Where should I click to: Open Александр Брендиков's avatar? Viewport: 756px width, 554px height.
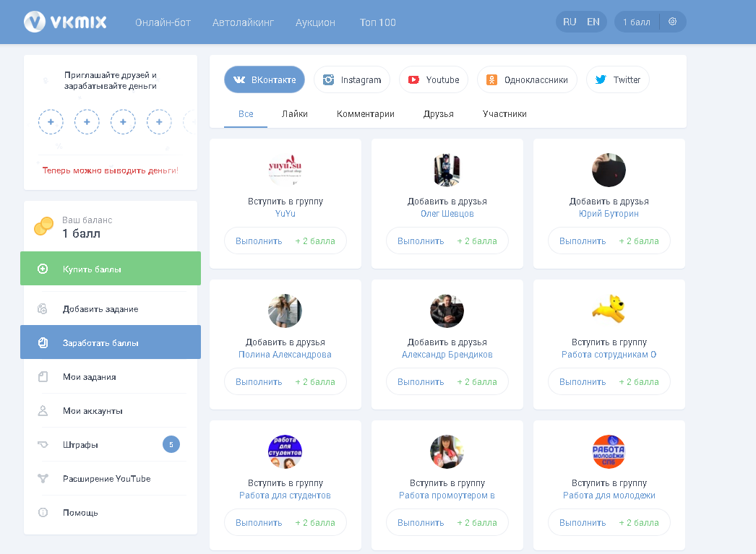[447, 311]
